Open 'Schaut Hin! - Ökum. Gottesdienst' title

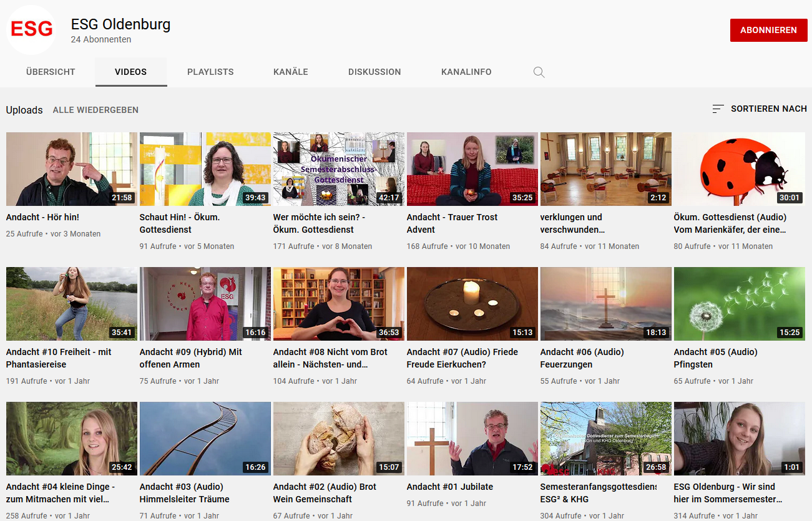[180, 223]
